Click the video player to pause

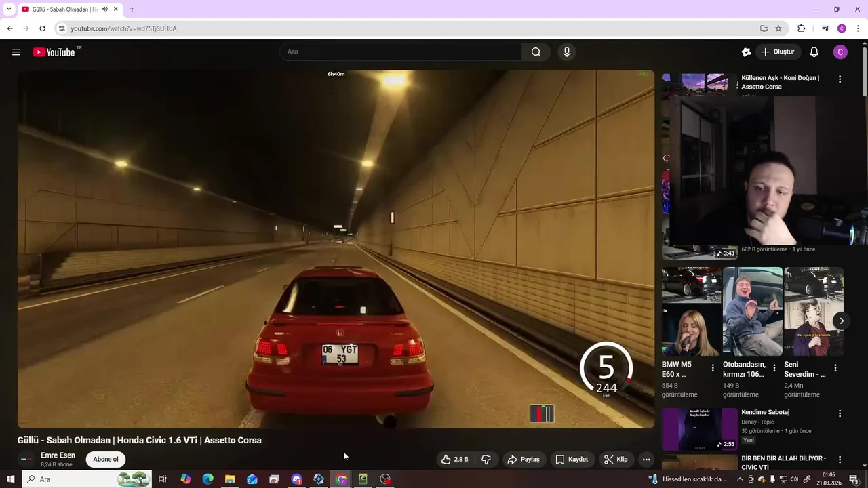336,249
